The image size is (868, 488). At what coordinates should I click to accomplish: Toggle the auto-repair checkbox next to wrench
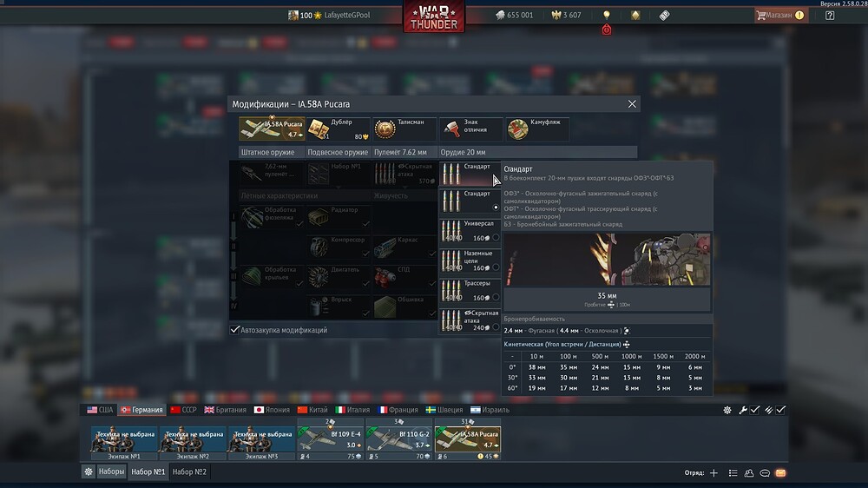pyautogui.click(x=754, y=410)
